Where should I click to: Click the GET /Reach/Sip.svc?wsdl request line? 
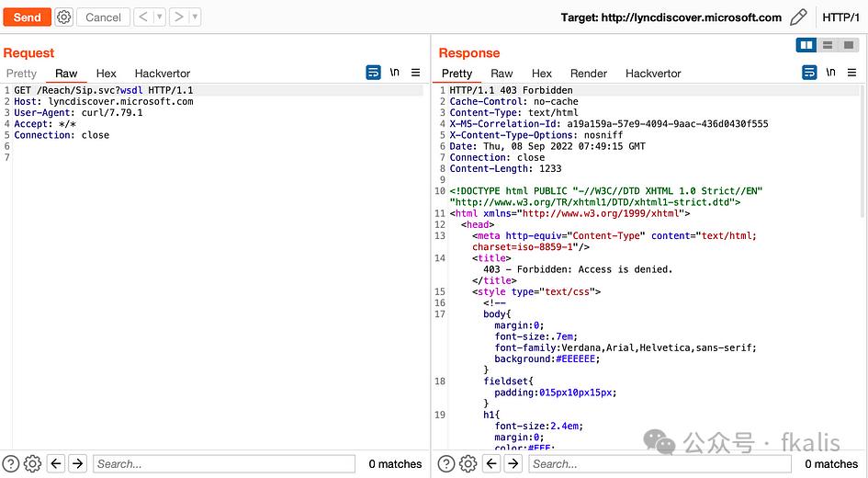[x=104, y=90]
